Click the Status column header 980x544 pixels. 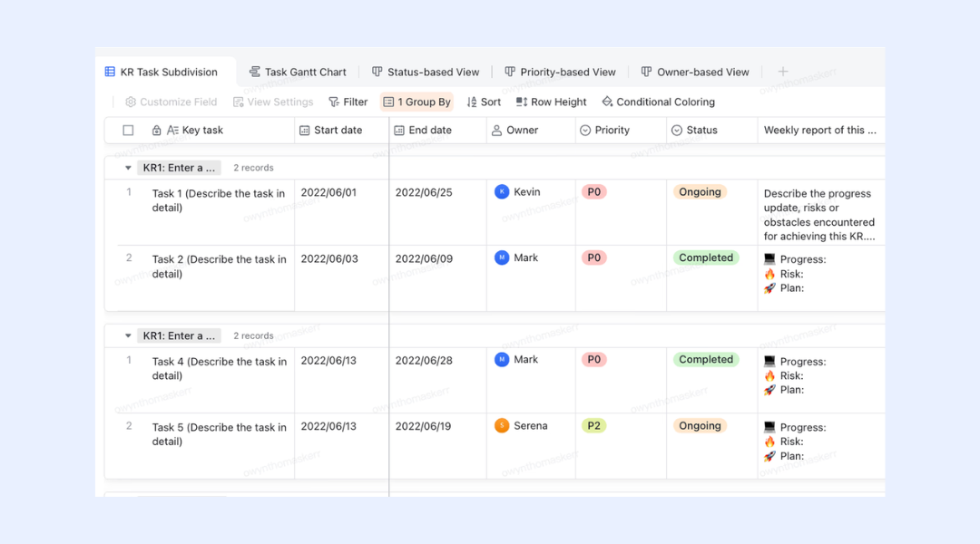712,130
